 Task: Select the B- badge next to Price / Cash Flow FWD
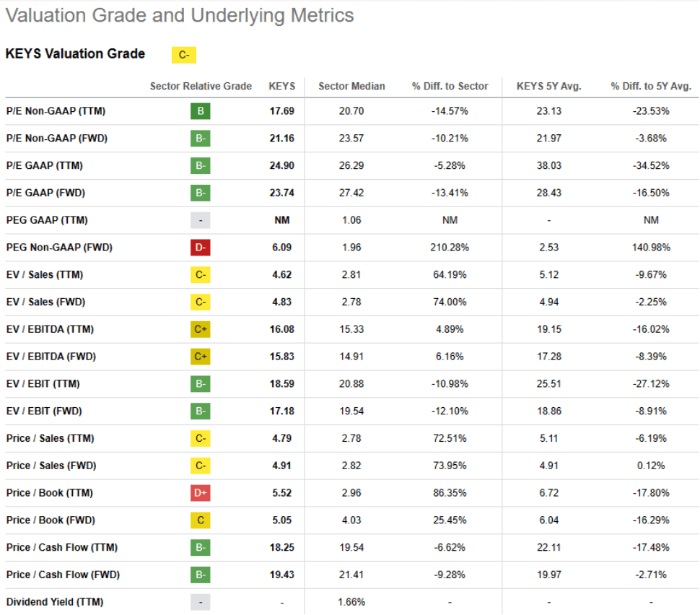200,575
